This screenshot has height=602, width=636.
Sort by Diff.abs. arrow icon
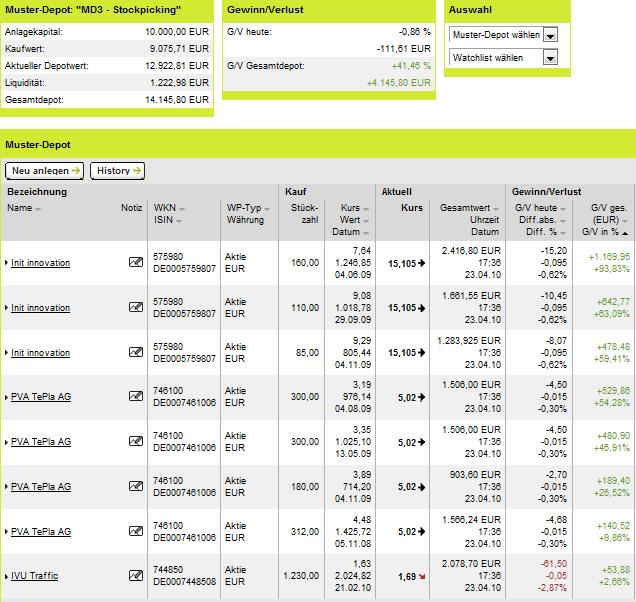(563, 221)
